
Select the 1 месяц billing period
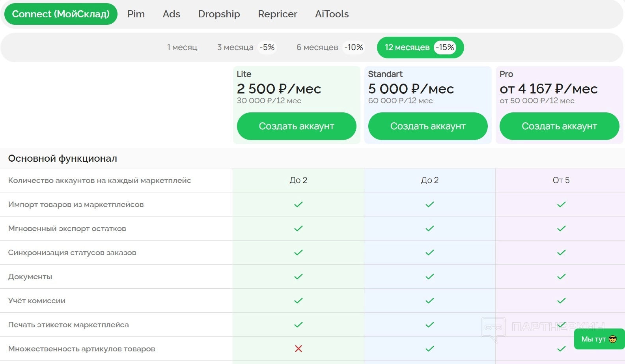(x=182, y=47)
